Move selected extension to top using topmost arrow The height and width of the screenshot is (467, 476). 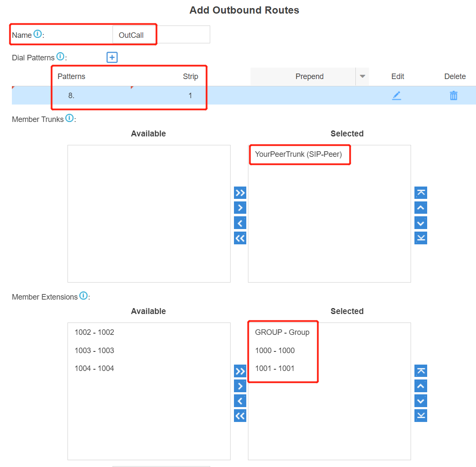tap(420, 371)
